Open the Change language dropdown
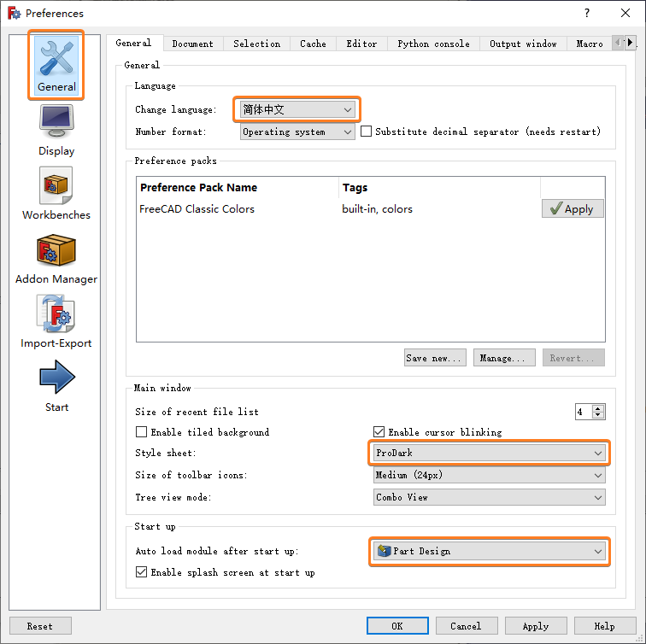Screen dimensions: 646x644 (297, 109)
